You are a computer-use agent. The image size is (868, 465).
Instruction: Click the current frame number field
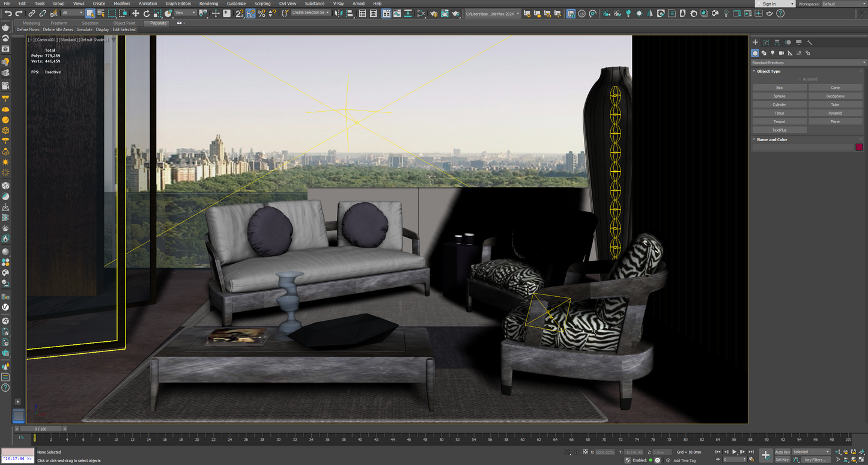click(x=735, y=460)
